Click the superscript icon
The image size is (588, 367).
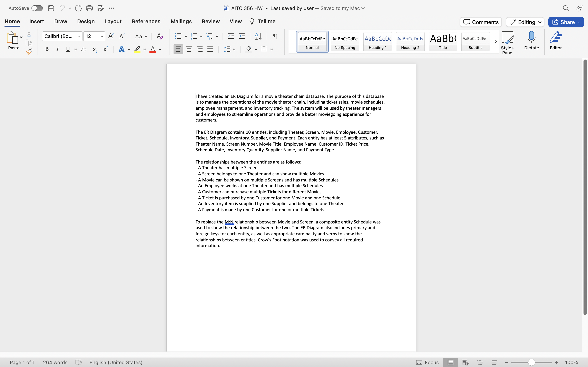[105, 49]
